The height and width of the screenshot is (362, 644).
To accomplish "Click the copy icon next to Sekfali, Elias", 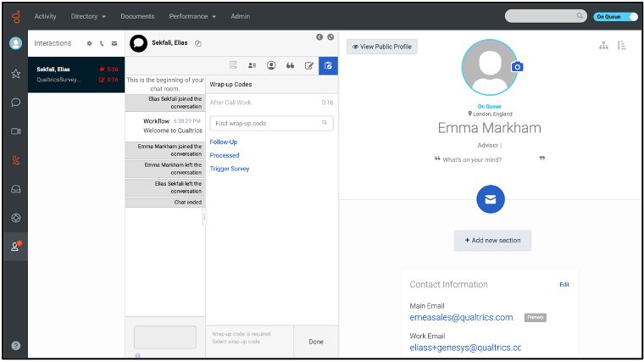I will tap(198, 43).
